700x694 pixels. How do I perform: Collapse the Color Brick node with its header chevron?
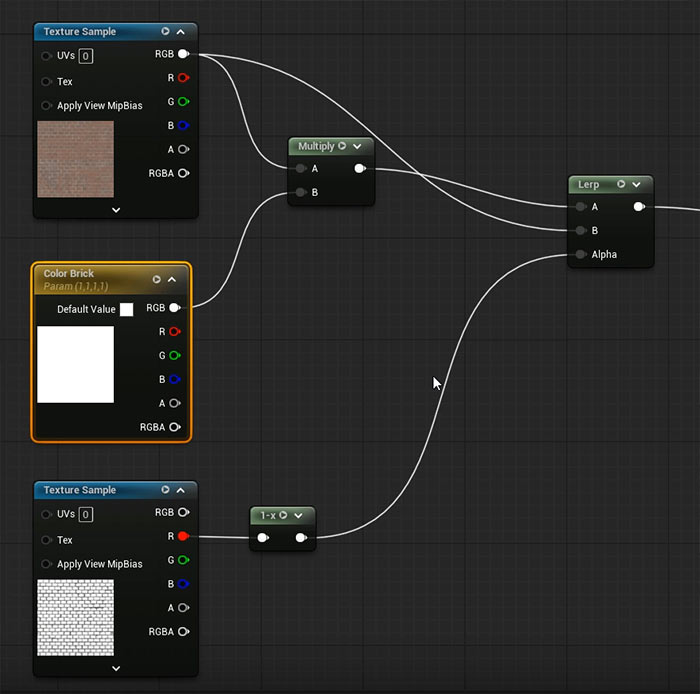[x=172, y=280]
